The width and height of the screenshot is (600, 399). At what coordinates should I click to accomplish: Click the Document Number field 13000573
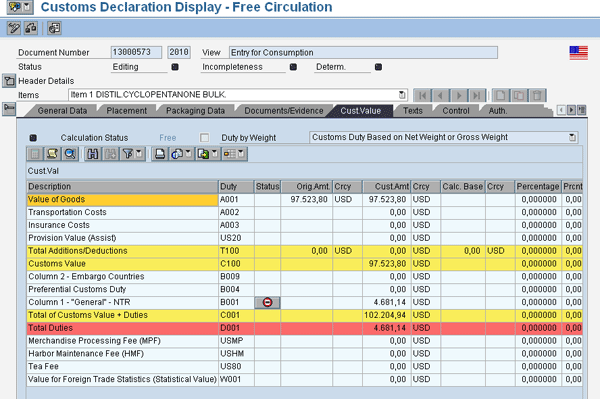click(136, 52)
